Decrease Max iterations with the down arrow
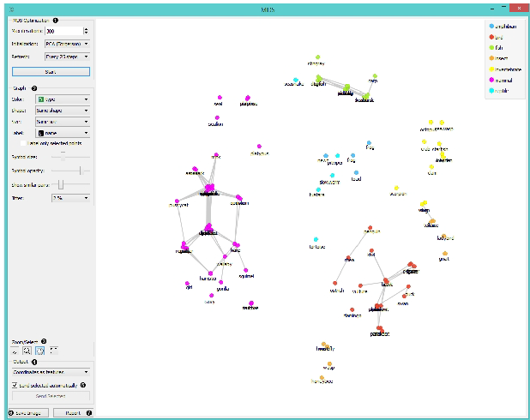Viewport: 530px width, 420px height. (87, 33)
